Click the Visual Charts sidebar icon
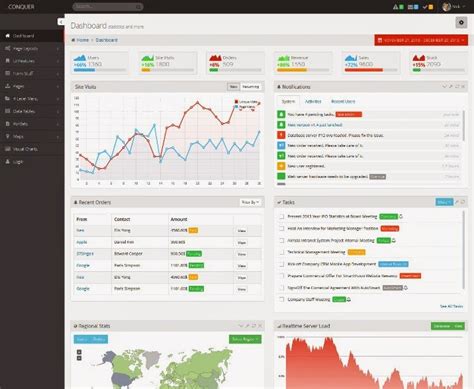The width and height of the screenshot is (474, 389). pyautogui.click(x=8, y=149)
